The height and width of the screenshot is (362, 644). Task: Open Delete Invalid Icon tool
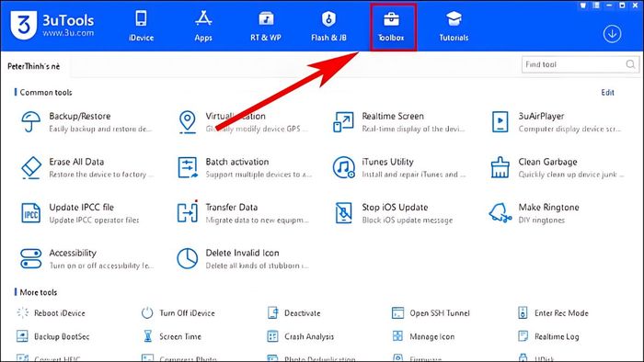188,259
